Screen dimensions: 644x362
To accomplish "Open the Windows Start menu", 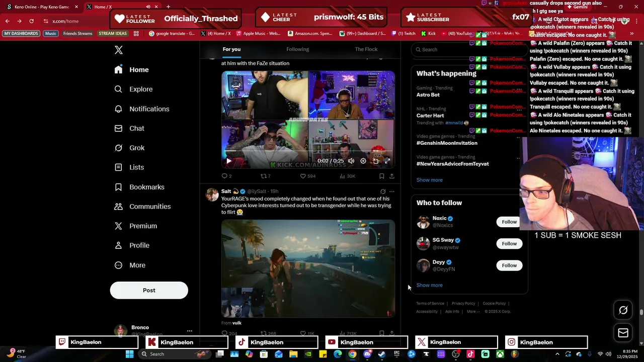I will [129, 354].
